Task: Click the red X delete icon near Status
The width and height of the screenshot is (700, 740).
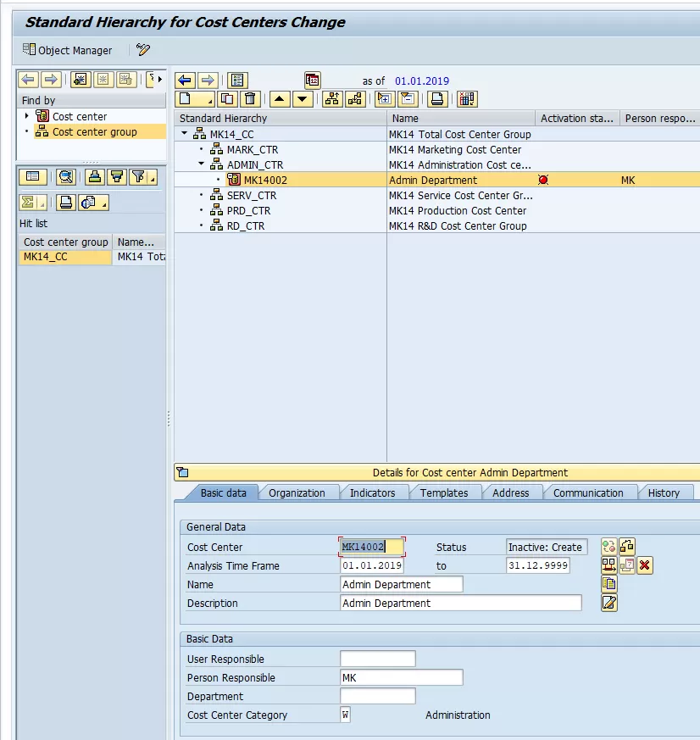Action: point(645,565)
